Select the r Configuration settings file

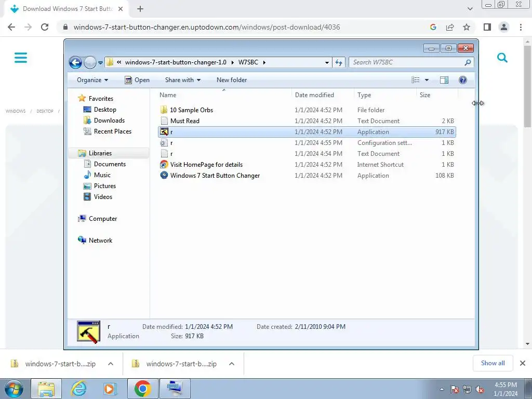tap(307, 143)
